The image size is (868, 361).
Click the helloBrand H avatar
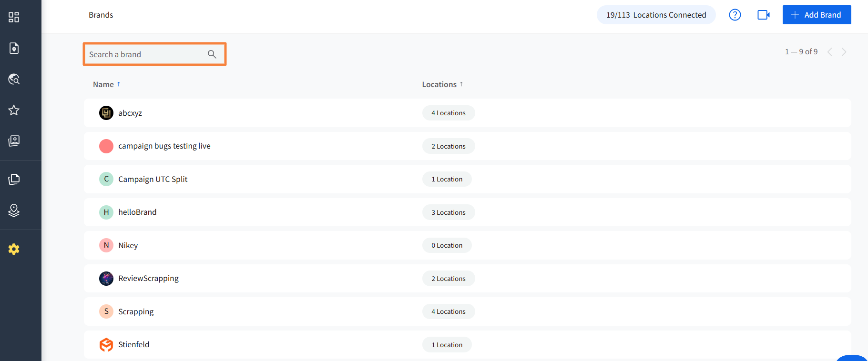[x=106, y=212]
